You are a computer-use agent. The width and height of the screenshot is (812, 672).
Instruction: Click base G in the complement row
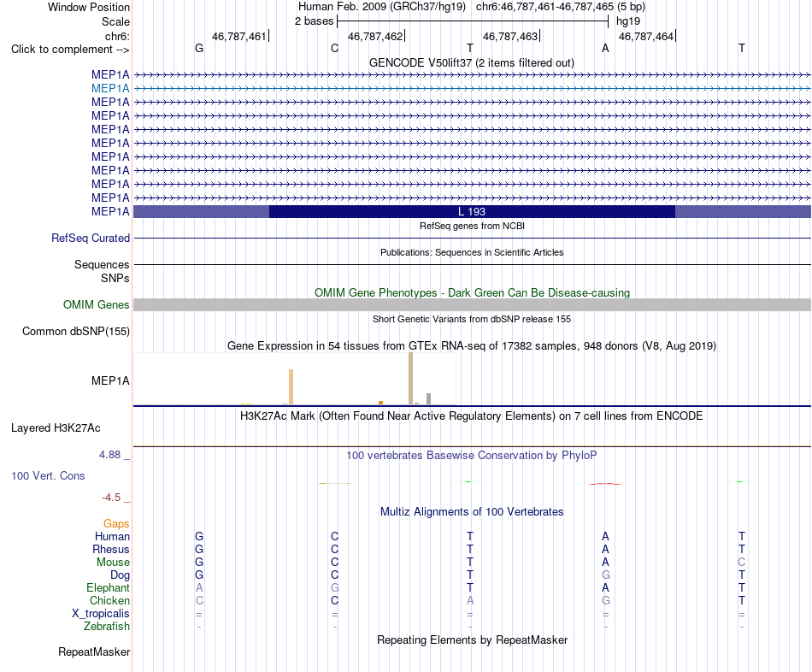tap(199, 48)
